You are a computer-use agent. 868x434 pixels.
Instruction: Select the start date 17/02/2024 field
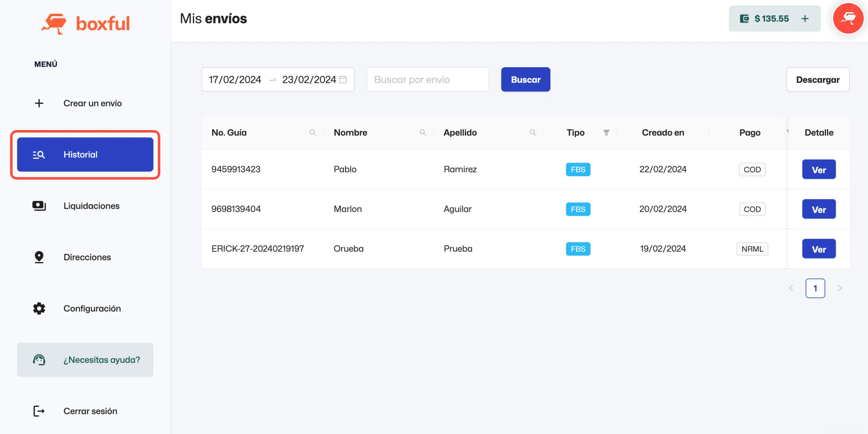coord(235,80)
